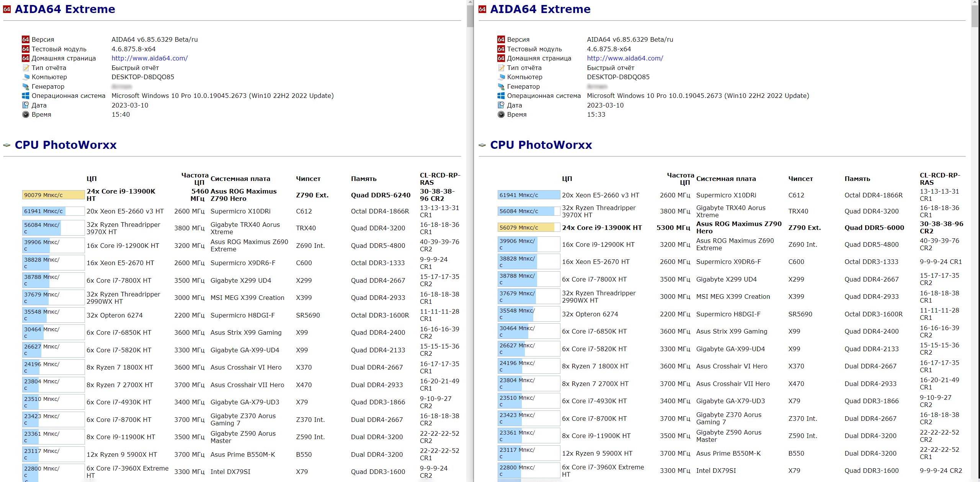Click '20x Xeon E5-2660 v3 HT' in right table
The image size is (980, 482).
[x=601, y=195]
